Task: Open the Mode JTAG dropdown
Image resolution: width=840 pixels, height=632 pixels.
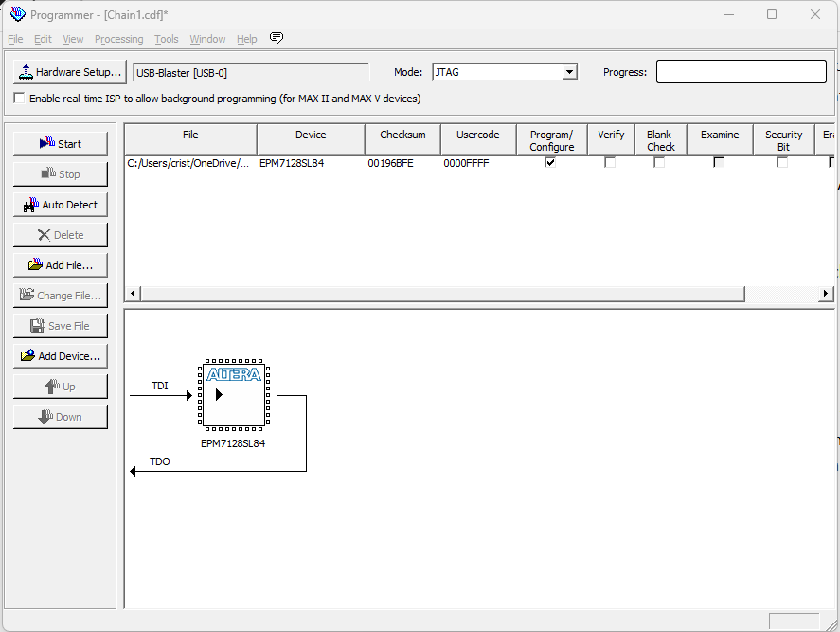Action: pos(569,72)
